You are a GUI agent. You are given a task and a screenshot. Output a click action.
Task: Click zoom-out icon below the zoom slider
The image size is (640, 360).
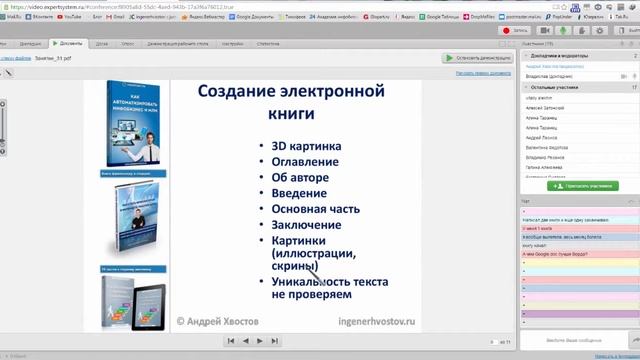click(x=2, y=151)
